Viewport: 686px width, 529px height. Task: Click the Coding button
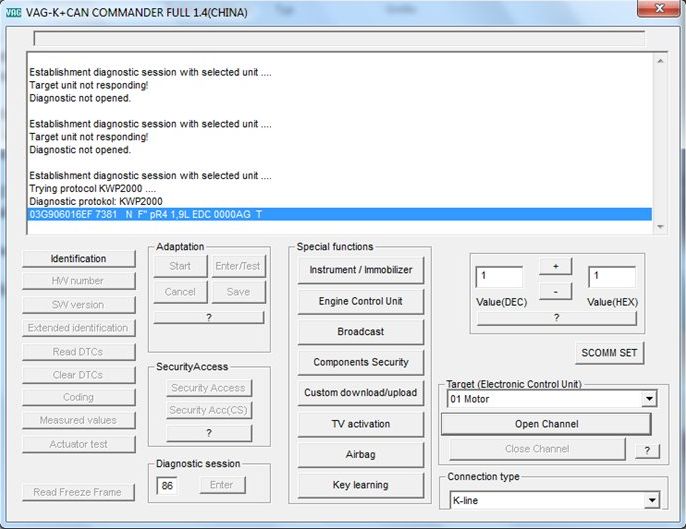coord(79,397)
